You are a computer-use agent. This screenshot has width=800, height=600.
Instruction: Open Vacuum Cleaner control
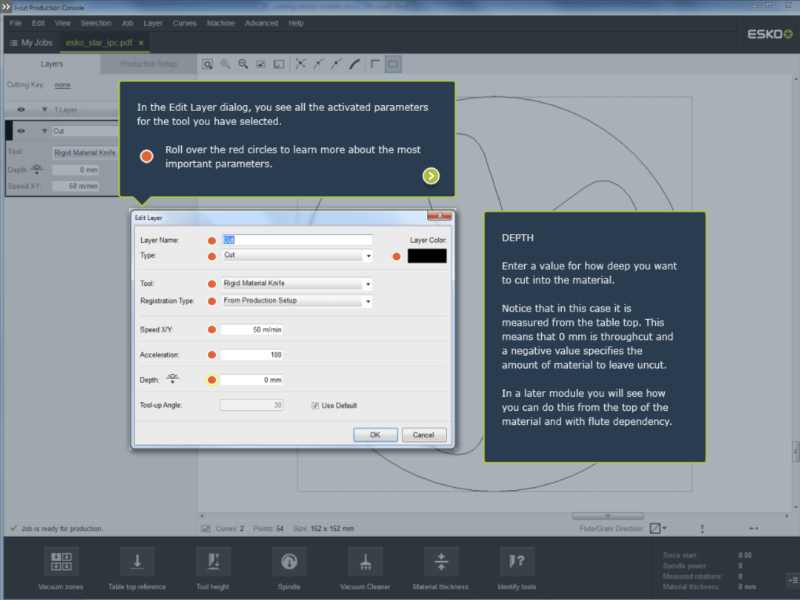pos(365,562)
